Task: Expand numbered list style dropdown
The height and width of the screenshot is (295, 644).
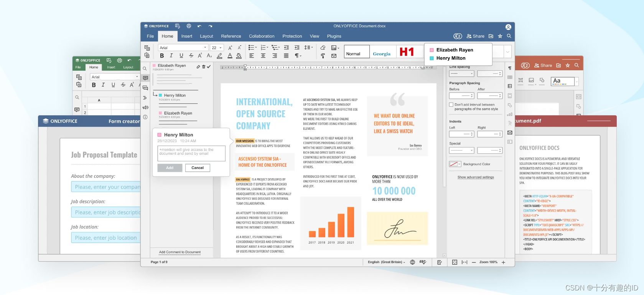Action: [267, 48]
